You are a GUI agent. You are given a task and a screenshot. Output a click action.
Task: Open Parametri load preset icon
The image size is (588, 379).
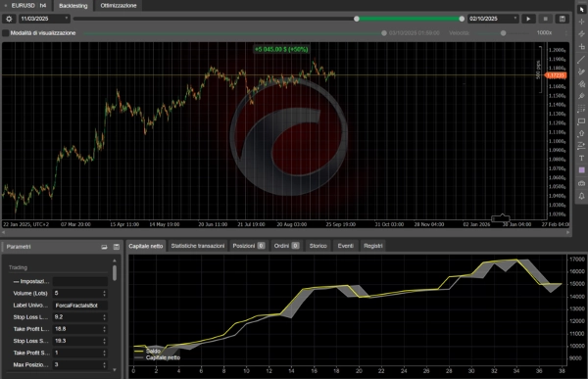(x=104, y=247)
